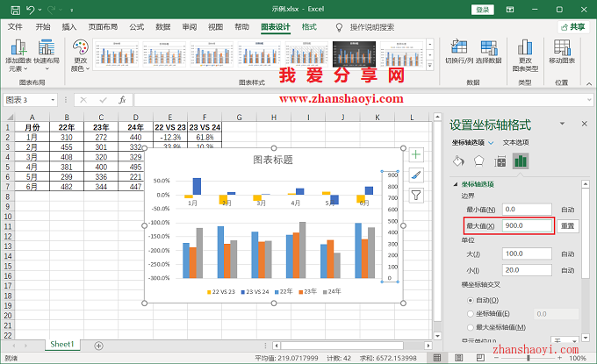Click the Undo arrow icon
The width and height of the screenshot is (597, 364).
(x=31, y=10)
